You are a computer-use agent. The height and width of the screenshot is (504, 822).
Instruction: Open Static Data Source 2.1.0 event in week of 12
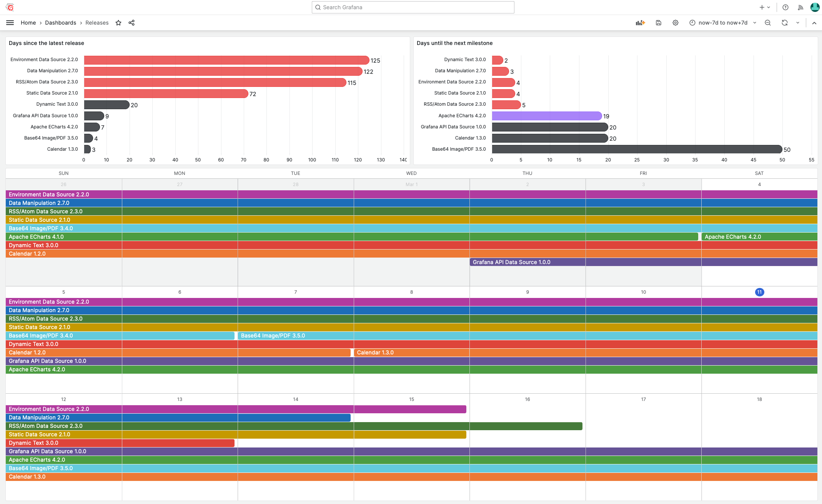point(236,434)
